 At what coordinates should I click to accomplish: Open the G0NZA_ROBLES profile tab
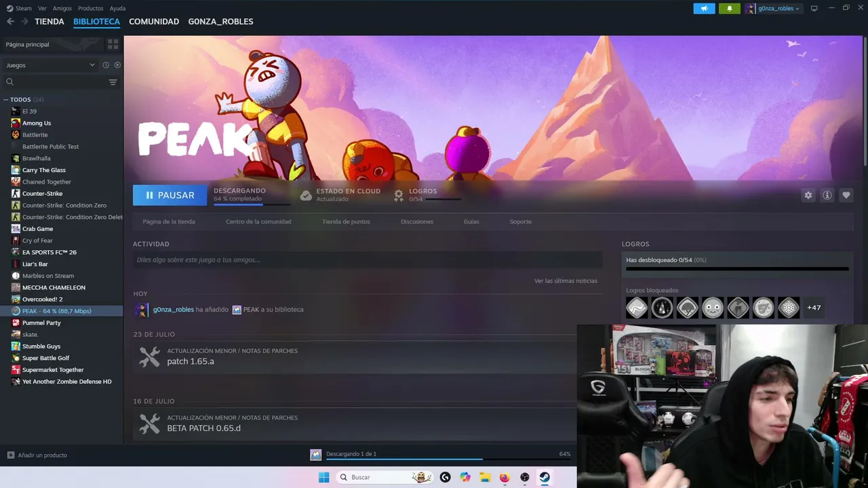click(220, 22)
